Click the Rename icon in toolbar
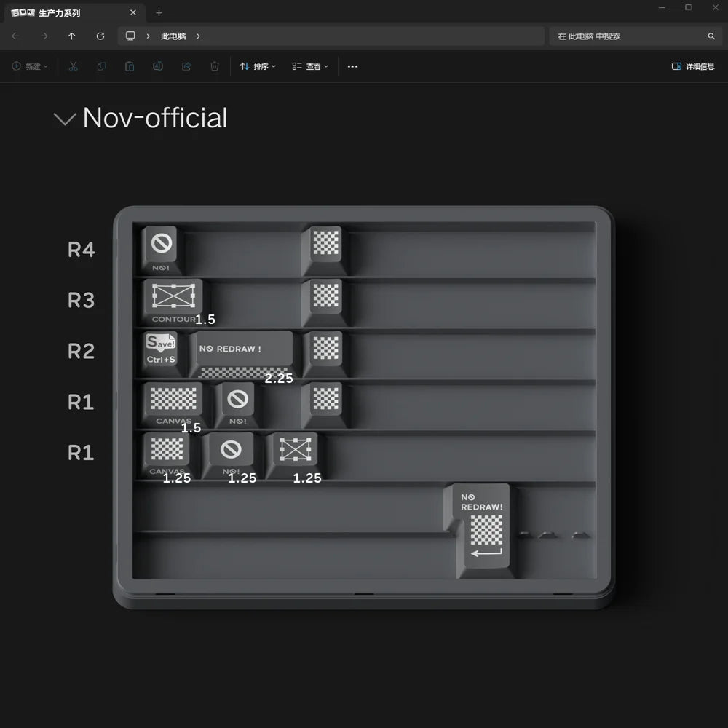Screen dimensions: 728x728 click(157, 66)
